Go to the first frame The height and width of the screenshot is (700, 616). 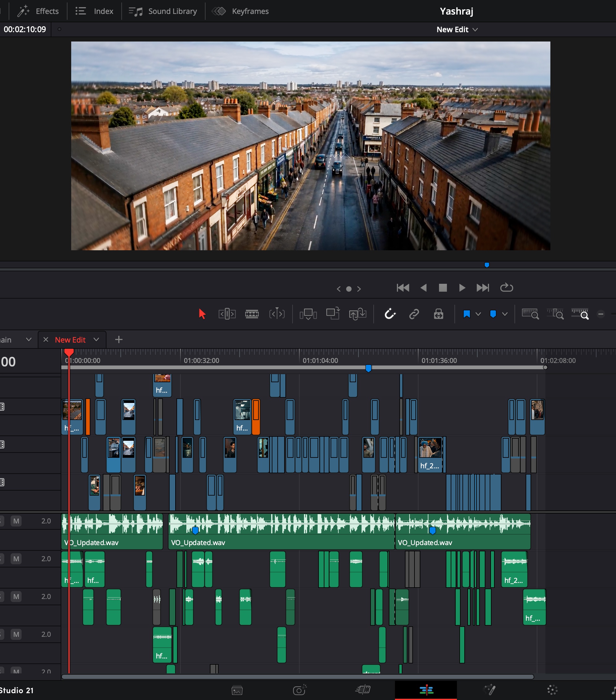pos(403,288)
